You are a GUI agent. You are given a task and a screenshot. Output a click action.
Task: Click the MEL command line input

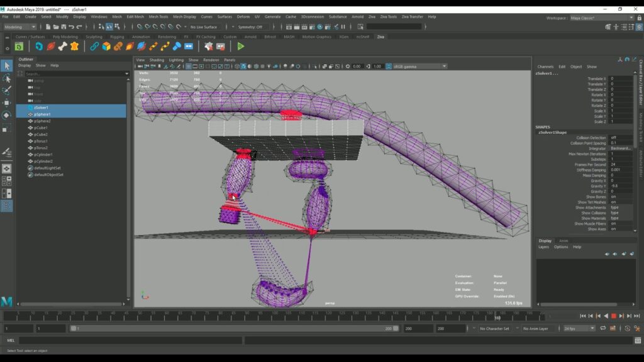[131, 340]
